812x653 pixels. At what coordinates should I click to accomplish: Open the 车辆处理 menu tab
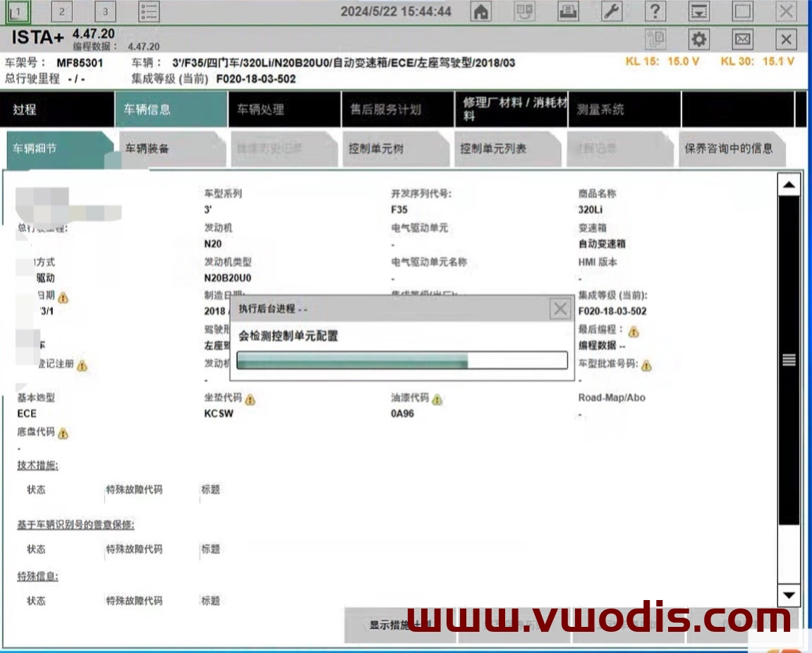pos(284,109)
